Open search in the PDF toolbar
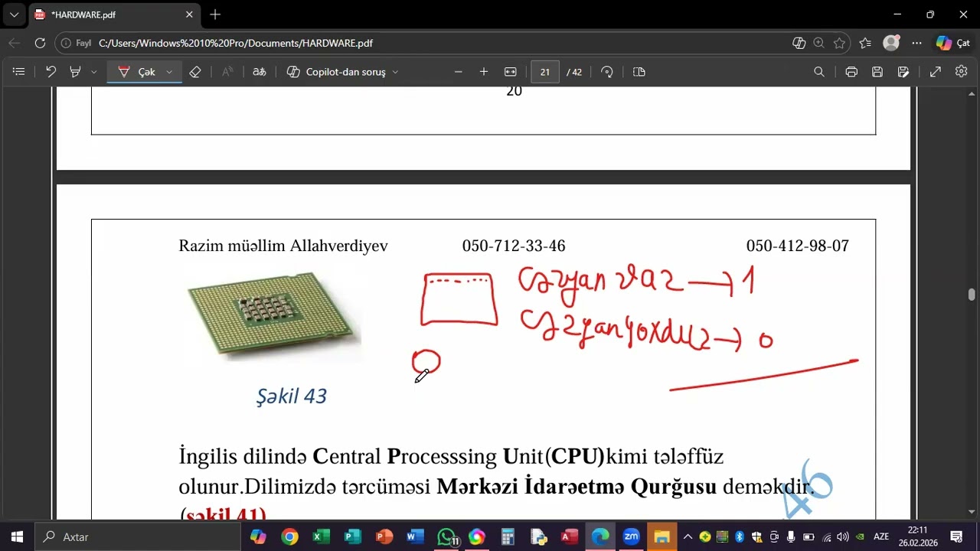Image resolution: width=980 pixels, height=551 pixels. pos(819,72)
